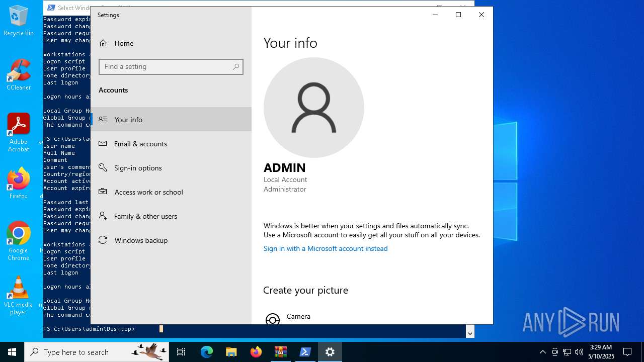Screen dimensions: 644x362
Task: Click the Family & other users person icon
Action: (103, 216)
